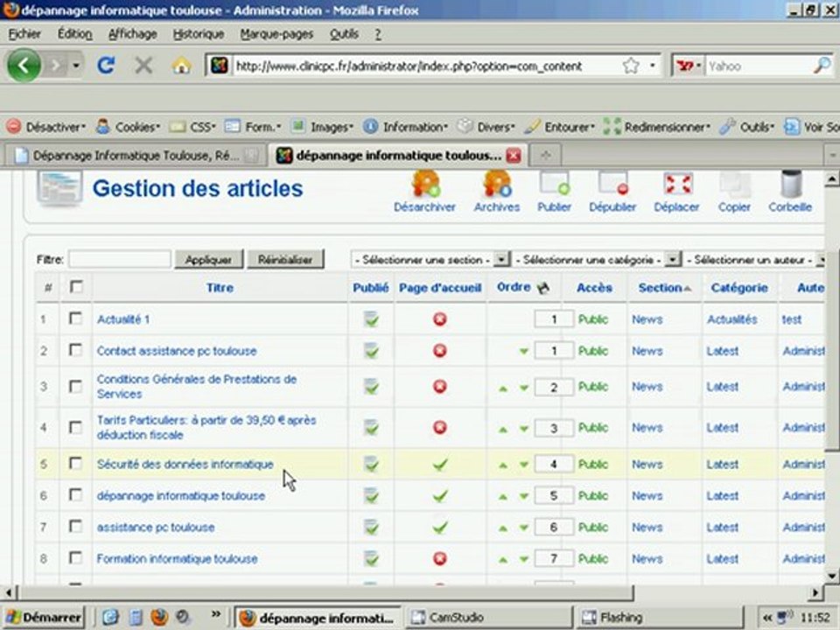Check the box for Tarifs Particuliers article
The width and height of the screenshot is (840, 630).
click(x=75, y=427)
